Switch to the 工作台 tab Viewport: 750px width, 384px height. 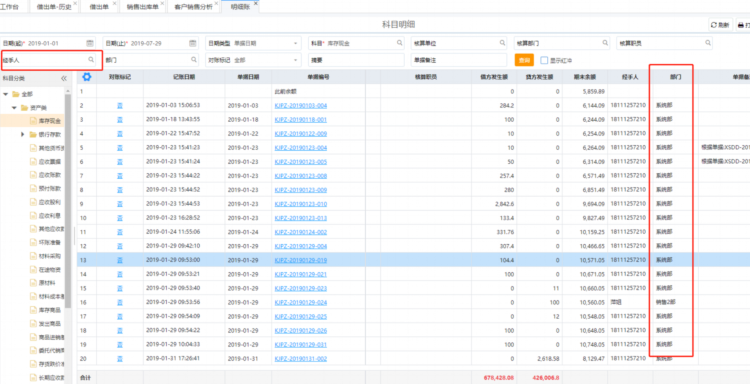point(10,7)
